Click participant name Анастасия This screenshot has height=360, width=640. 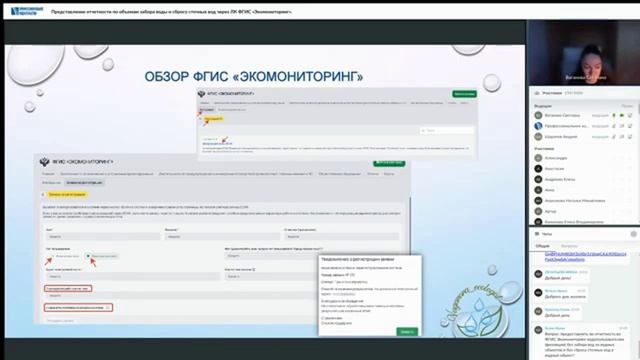pos(554,169)
